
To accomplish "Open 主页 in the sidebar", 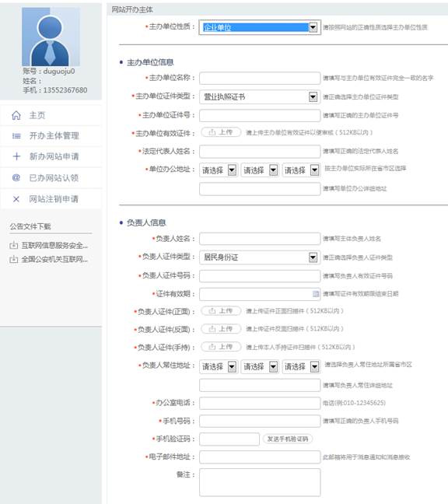I will coord(51,115).
